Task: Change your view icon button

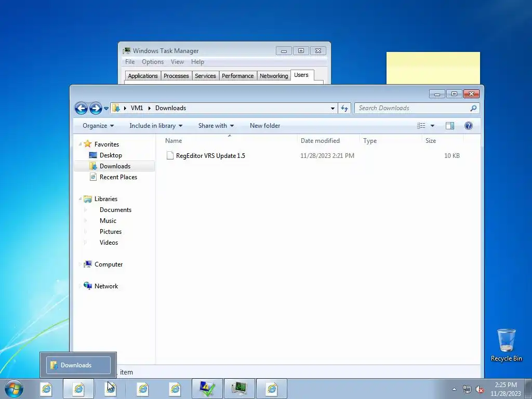Action: 421,126
